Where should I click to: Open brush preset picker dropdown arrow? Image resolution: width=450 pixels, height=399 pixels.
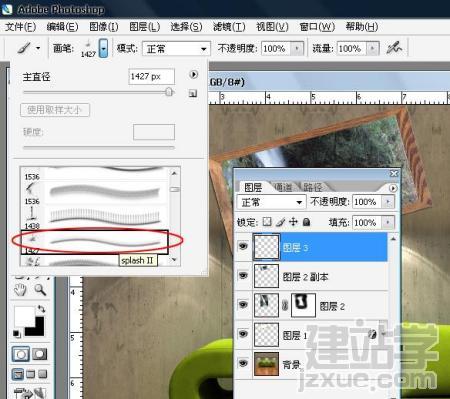point(103,48)
